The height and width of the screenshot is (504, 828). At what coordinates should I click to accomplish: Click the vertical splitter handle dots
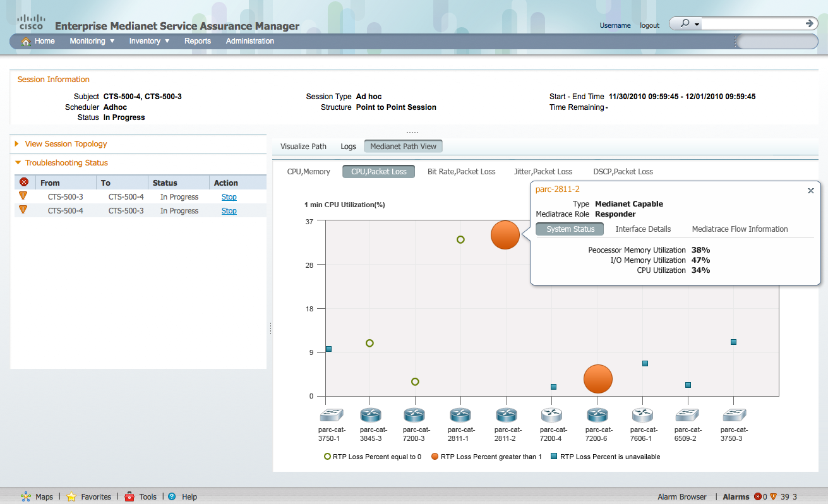tap(270, 328)
